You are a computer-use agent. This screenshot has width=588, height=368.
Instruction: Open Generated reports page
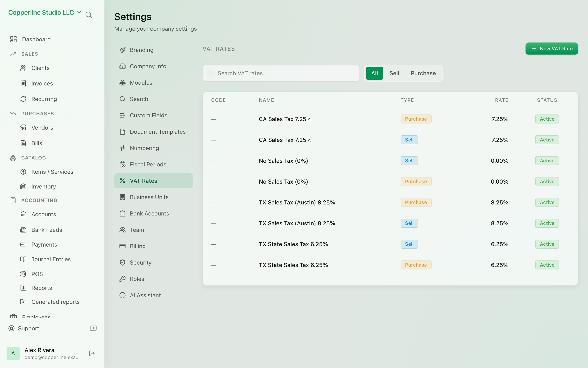[55, 302]
